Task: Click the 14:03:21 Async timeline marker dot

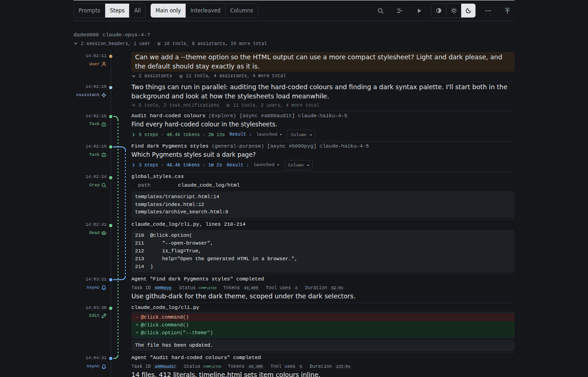Action: [x=111, y=280]
